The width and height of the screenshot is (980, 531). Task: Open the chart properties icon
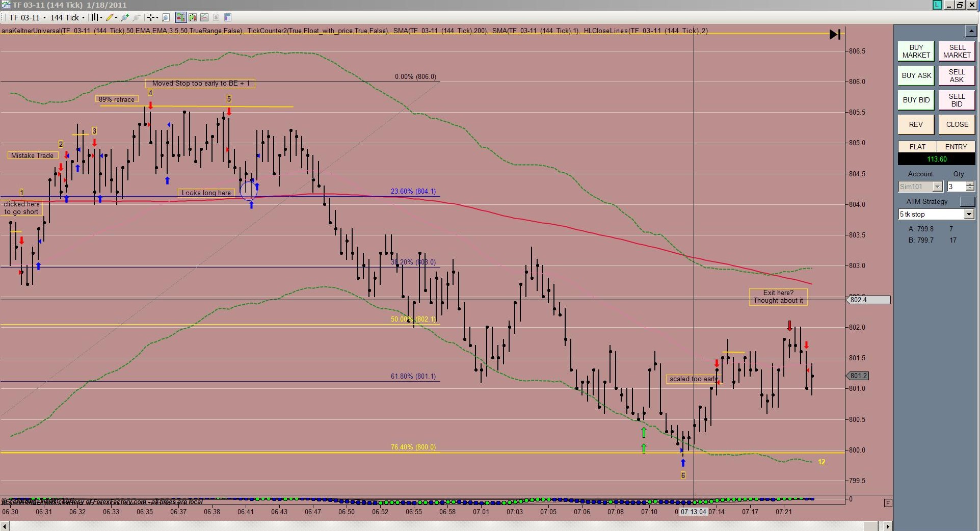(x=228, y=17)
